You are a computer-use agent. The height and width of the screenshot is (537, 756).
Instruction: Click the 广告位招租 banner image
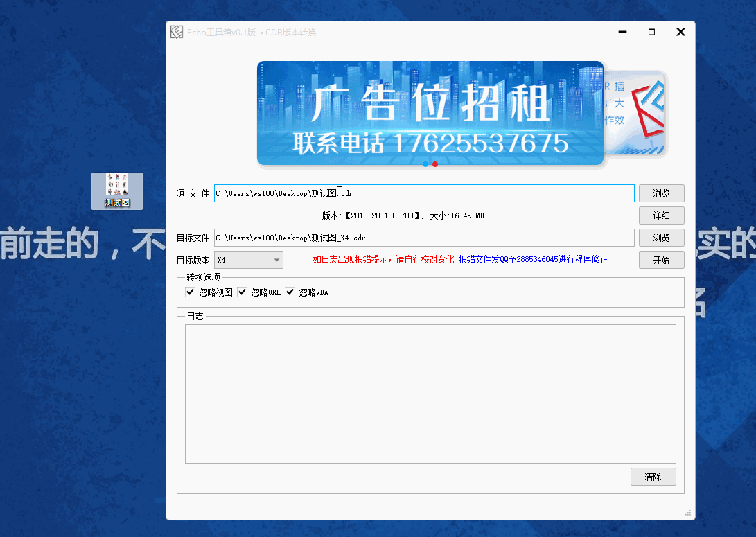click(430, 113)
